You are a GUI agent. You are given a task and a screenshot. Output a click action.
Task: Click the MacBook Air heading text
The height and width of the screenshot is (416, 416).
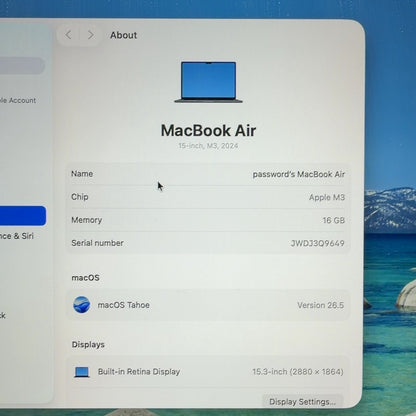(208, 130)
